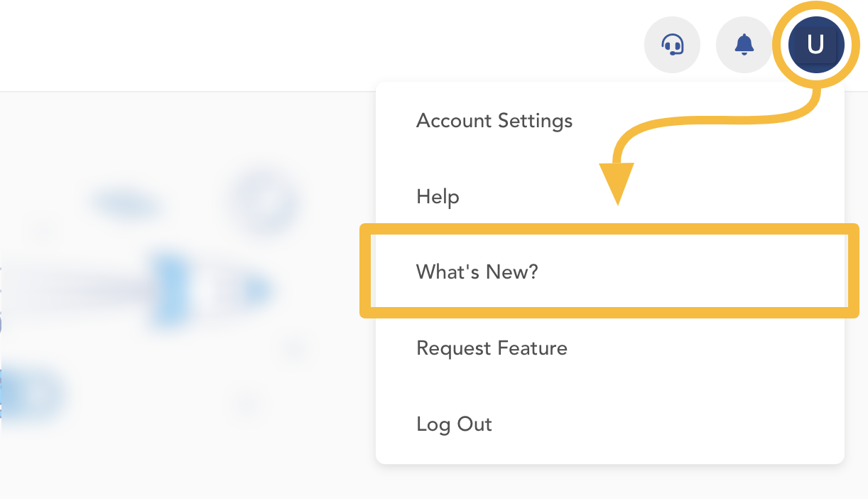
Task: Click the gray circle with the bell
Action: tap(744, 45)
